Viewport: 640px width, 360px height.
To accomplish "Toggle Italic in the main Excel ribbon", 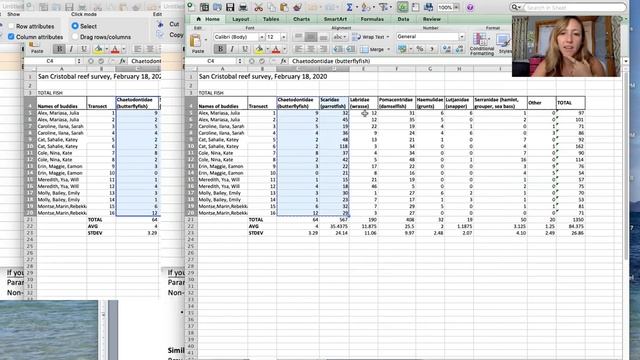I will (x=233, y=49).
